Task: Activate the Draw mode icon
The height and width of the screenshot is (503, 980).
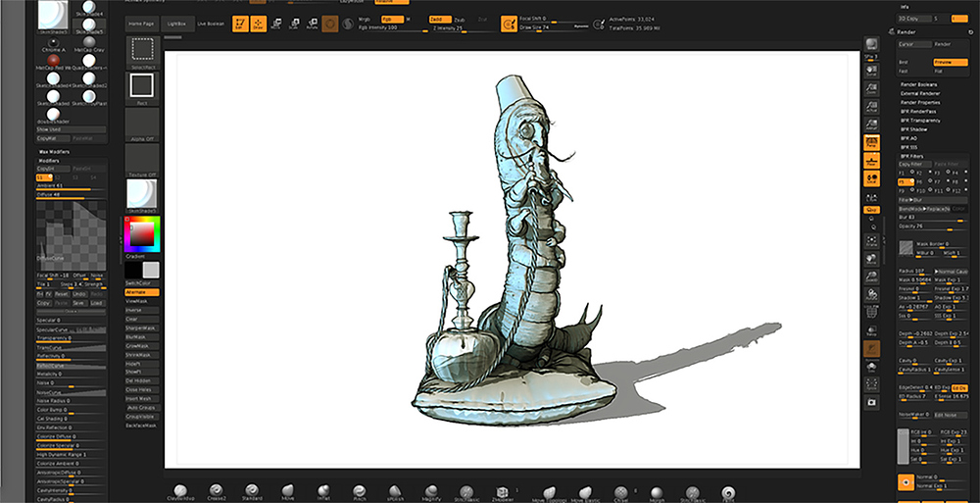Action: (x=258, y=24)
